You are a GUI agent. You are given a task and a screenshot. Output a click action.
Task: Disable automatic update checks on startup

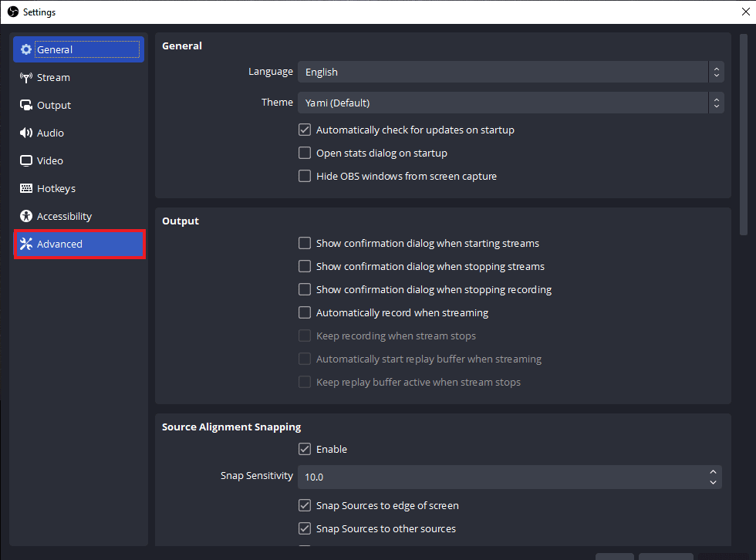(305, 130)
